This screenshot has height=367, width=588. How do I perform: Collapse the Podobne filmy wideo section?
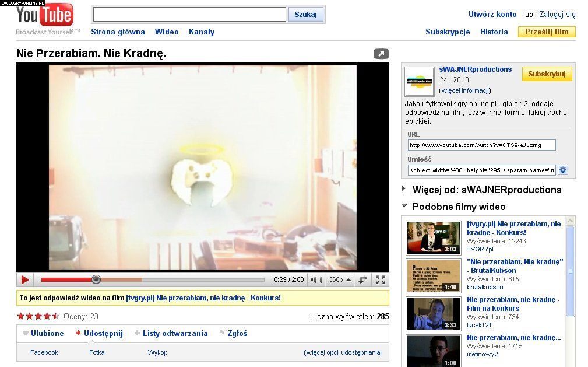point(404,206)
